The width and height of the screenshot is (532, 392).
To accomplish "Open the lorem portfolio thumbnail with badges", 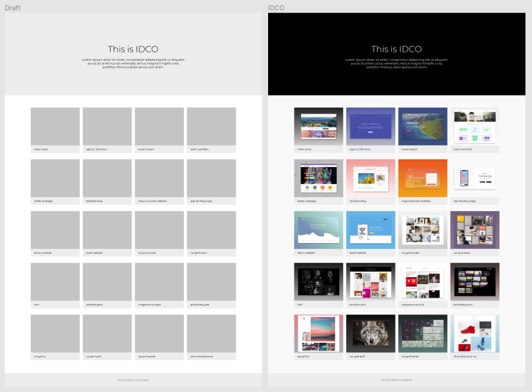I will click(x=475, y=127).
